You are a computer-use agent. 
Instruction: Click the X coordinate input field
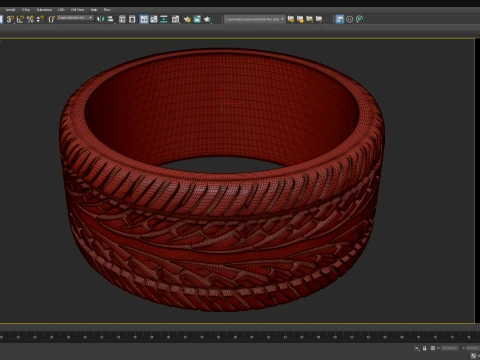click(x=450, y=348)
